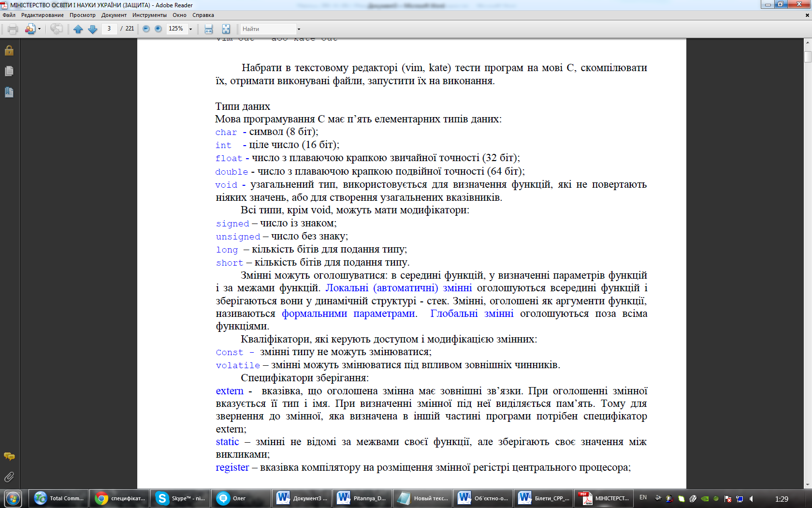Open the Документ menu
812x508 pixels.
click(x=114, y=15)
